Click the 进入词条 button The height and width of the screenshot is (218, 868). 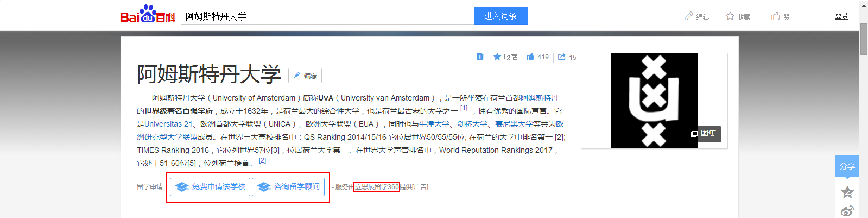point(500,16)
